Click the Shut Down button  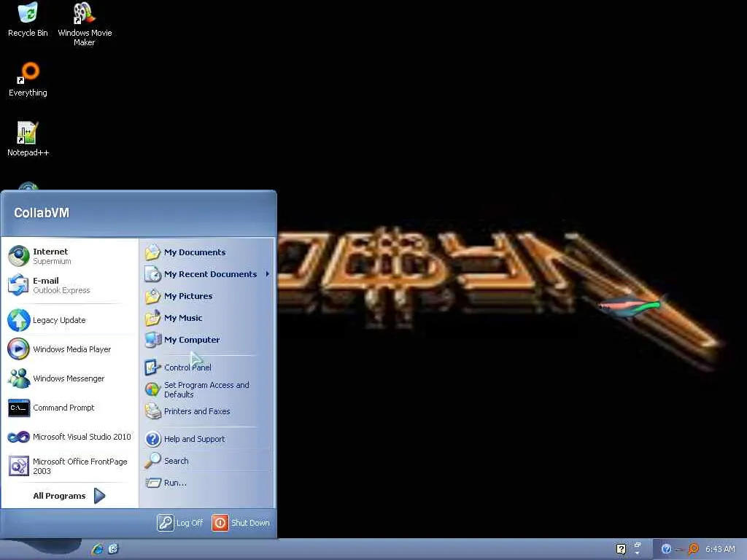(241, 523)
